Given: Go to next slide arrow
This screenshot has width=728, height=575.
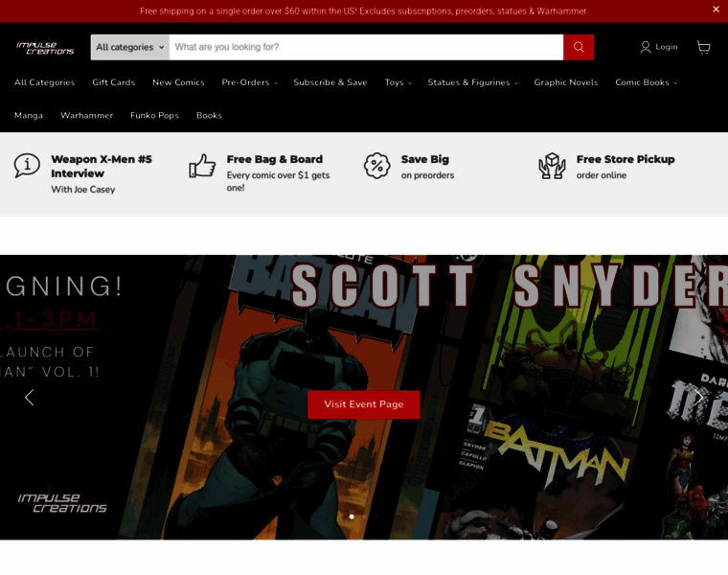Looking at the screenshot, I should (x=698, y=397).
